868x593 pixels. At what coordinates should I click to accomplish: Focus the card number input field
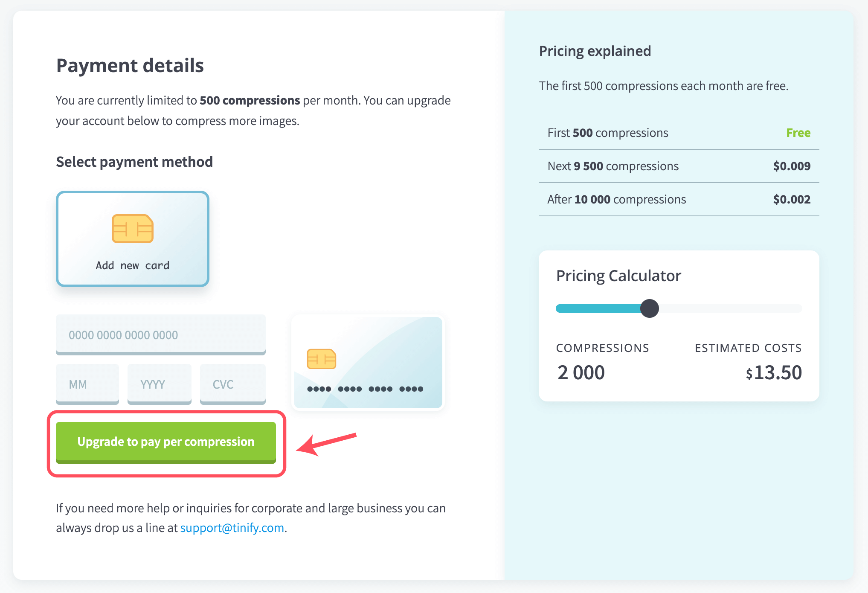coord(161,335)
